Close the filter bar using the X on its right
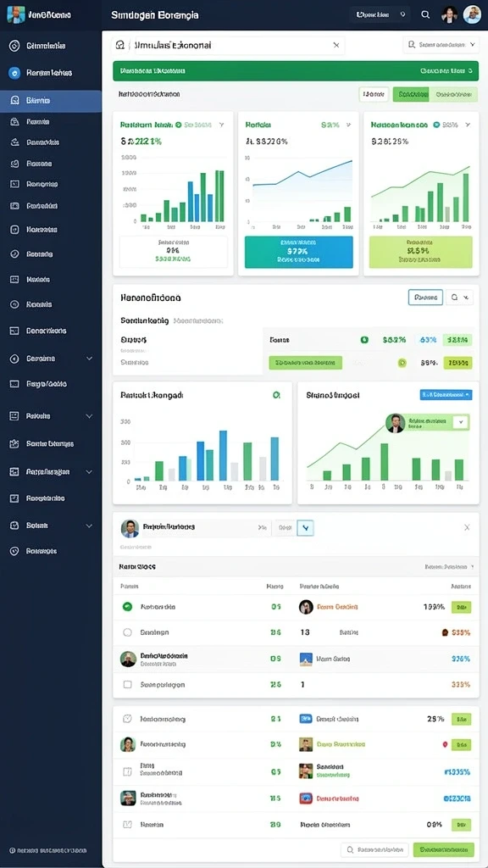The image size is (488, 868). 467,528
